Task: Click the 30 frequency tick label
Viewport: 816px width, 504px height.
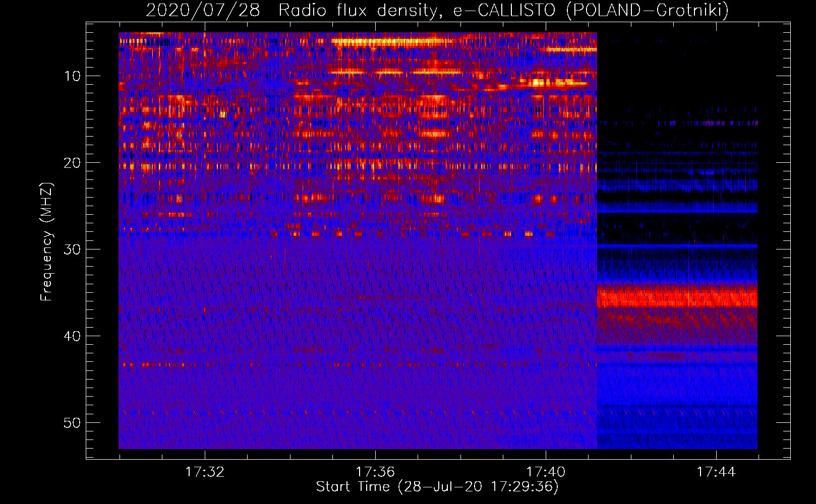Action: [x=72, y=249]
